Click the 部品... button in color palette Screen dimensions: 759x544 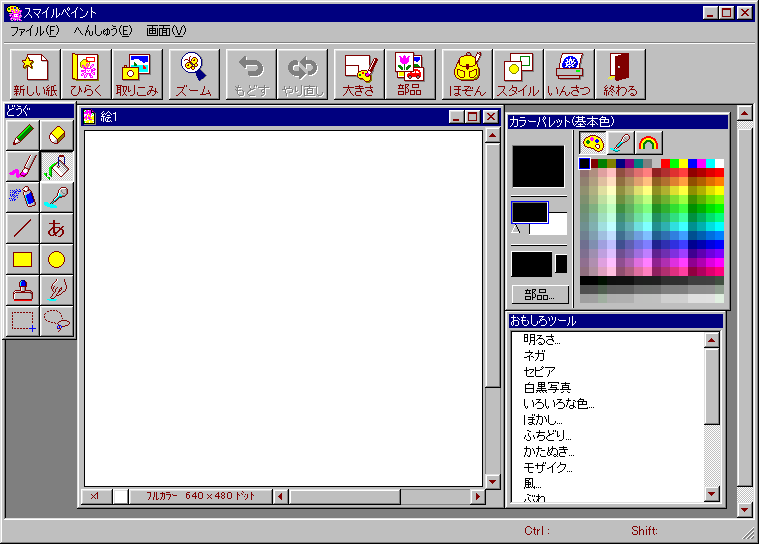(x=540, y=295)
